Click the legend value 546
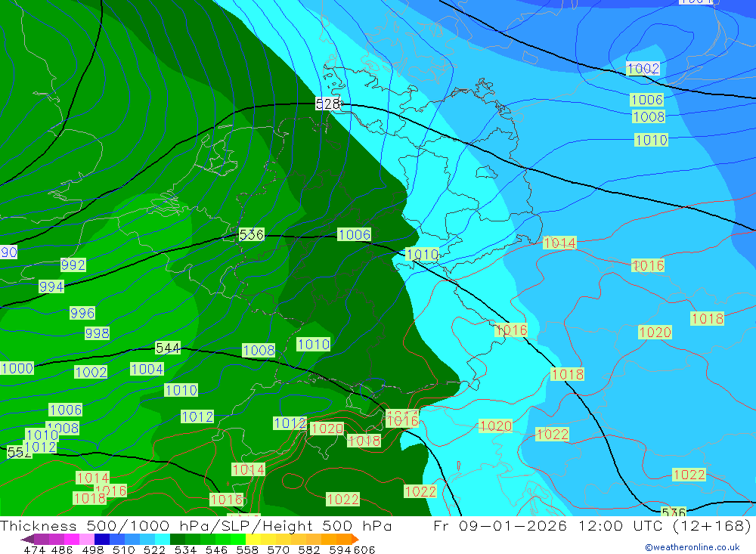The height and width of the screenshot is (554, 756). 216,549
